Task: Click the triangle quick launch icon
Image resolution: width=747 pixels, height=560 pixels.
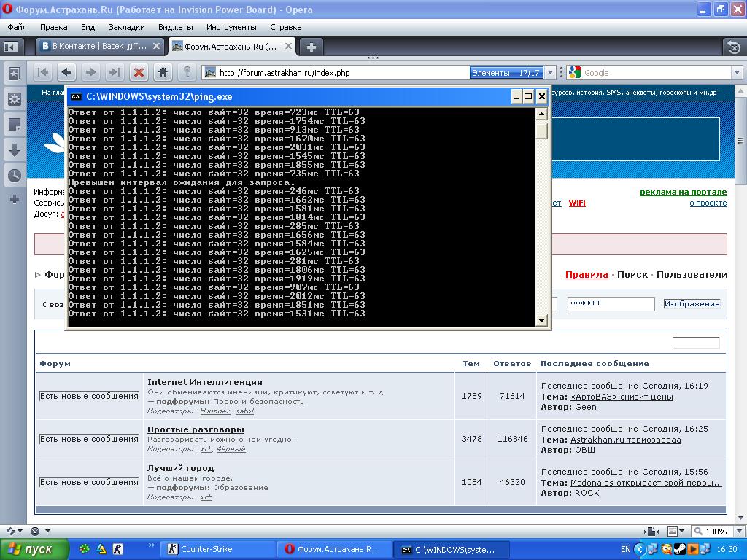Action: [101, 549]
